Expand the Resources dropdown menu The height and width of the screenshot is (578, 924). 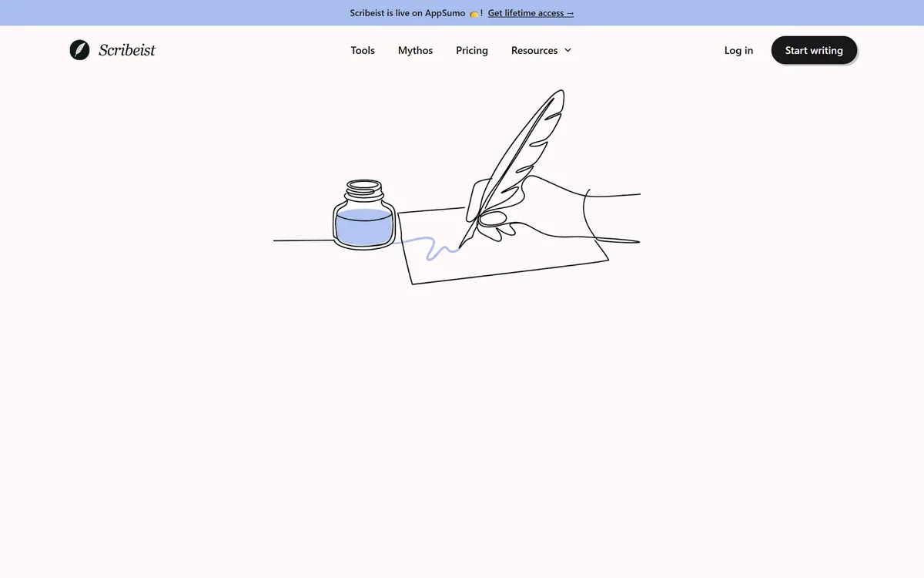tap(541, 50)
